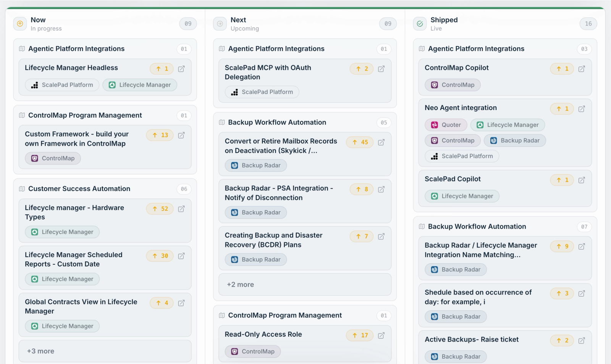Open the Read-Only Access Role card title
Viewport: 611px width, 364px height.
coord(263,334)
